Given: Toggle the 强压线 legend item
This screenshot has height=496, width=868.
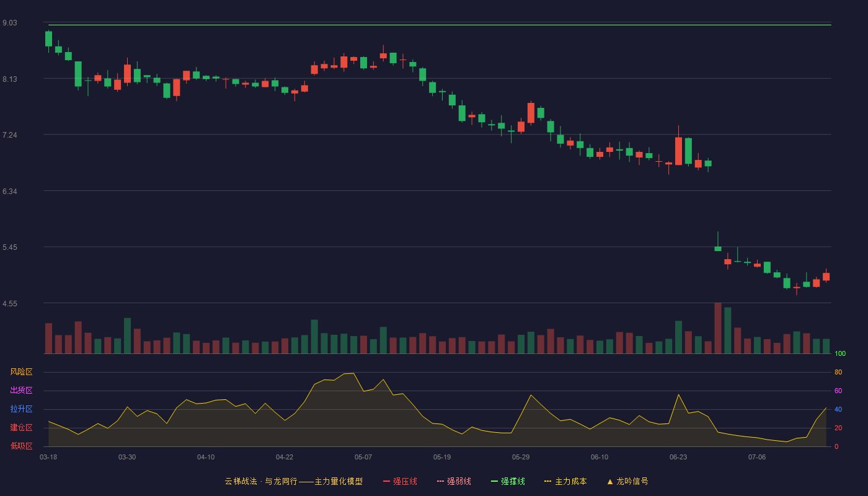Looking at the screenshot, I should [400, 481].
